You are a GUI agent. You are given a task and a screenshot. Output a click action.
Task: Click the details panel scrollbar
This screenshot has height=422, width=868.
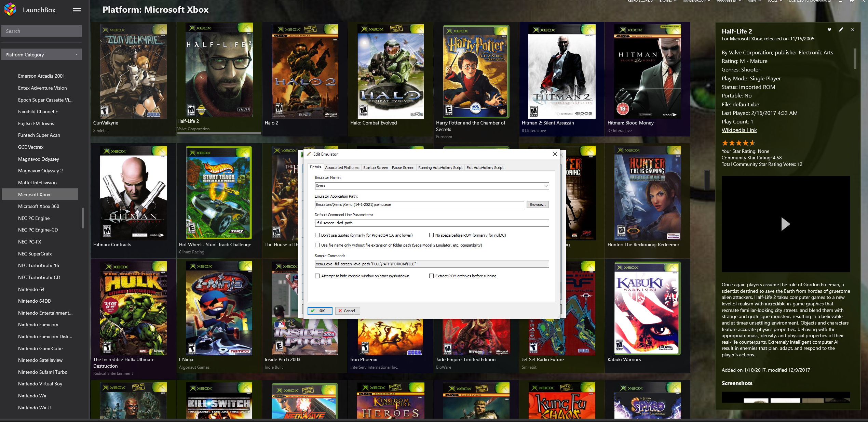point(855,59)
